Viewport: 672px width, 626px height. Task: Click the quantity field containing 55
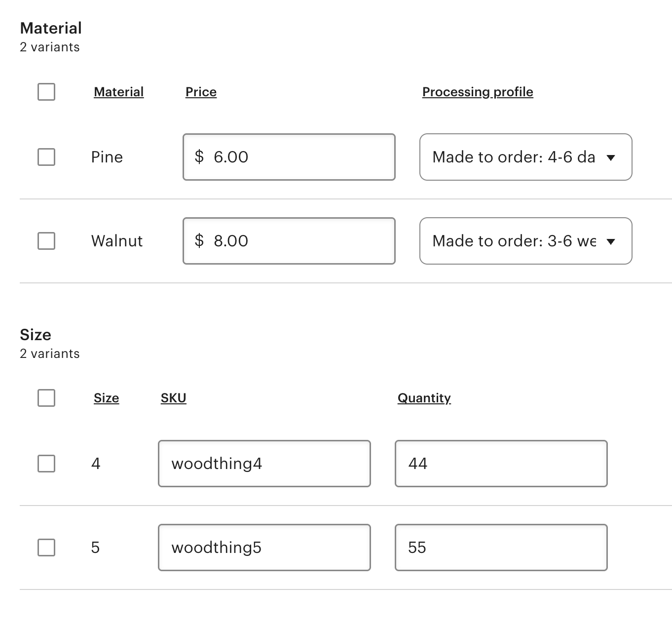[x=501, y=548]
